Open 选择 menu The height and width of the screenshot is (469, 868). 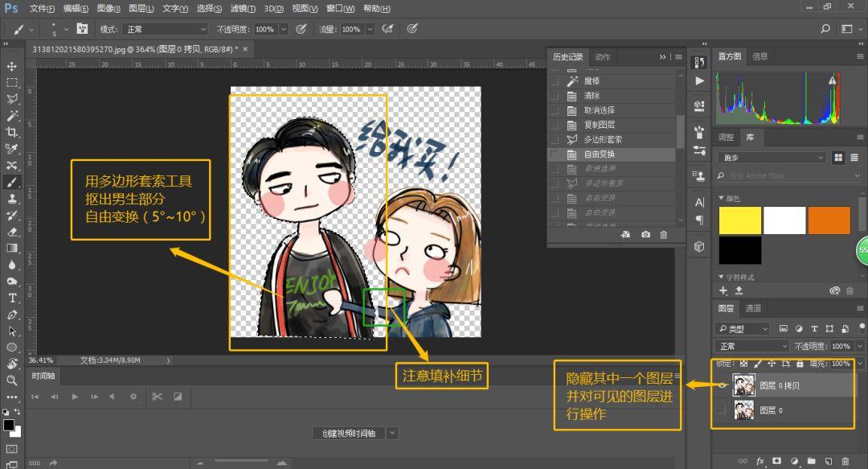209,8
